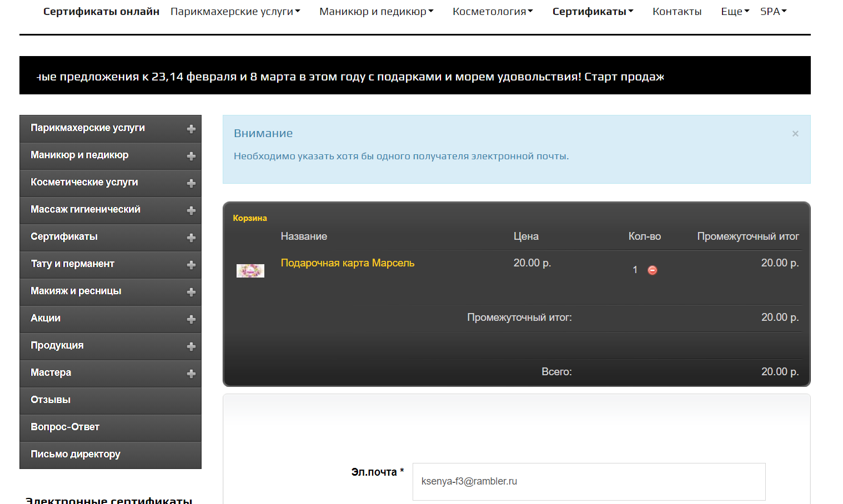Image resolution: width=843 pixels, height=504 pixels.
Task: Close the Внимание alert box
Action: [795, 134]
